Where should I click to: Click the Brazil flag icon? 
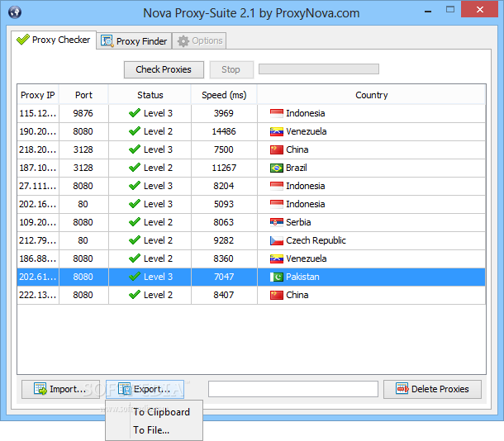(277, 168)
